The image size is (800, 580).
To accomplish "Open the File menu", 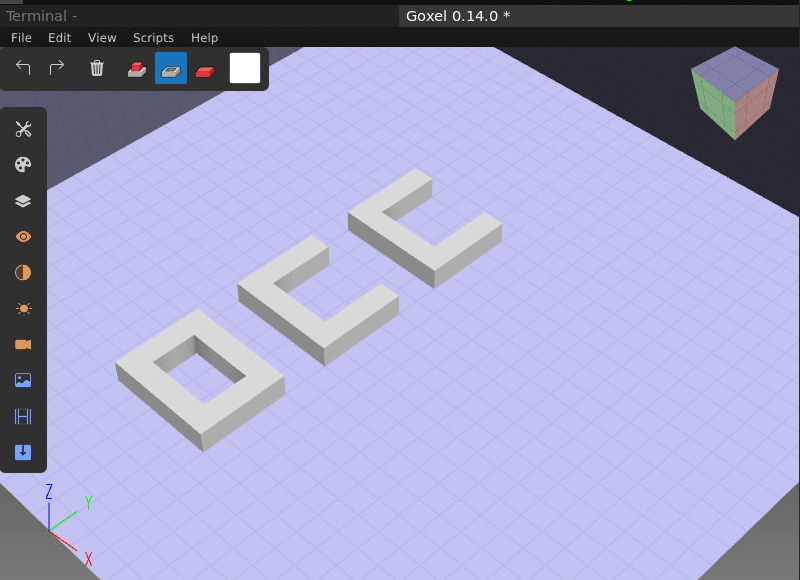I will pyautogui.click(x=21, y=38).
